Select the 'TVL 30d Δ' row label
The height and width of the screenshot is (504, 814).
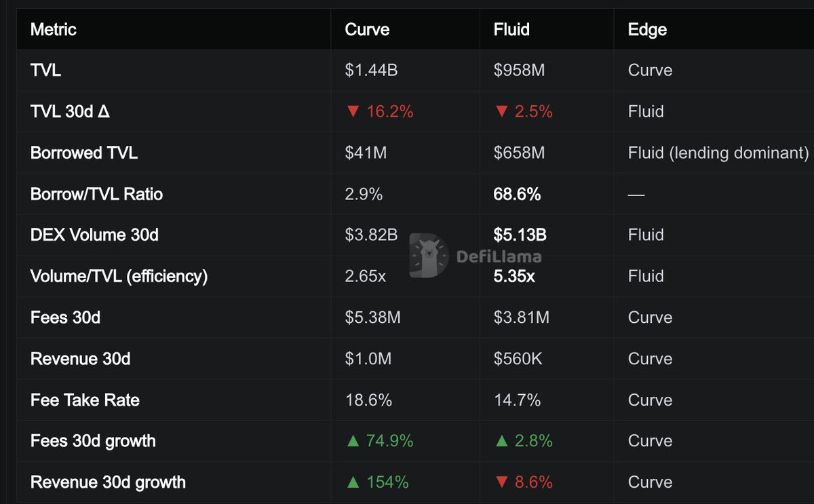coord(70,112)
